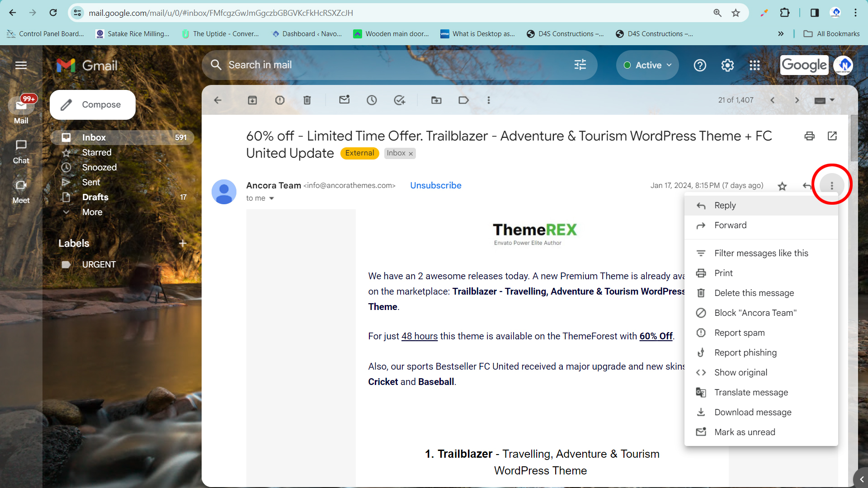Remove the Inbox label chip

pos(410,154)
